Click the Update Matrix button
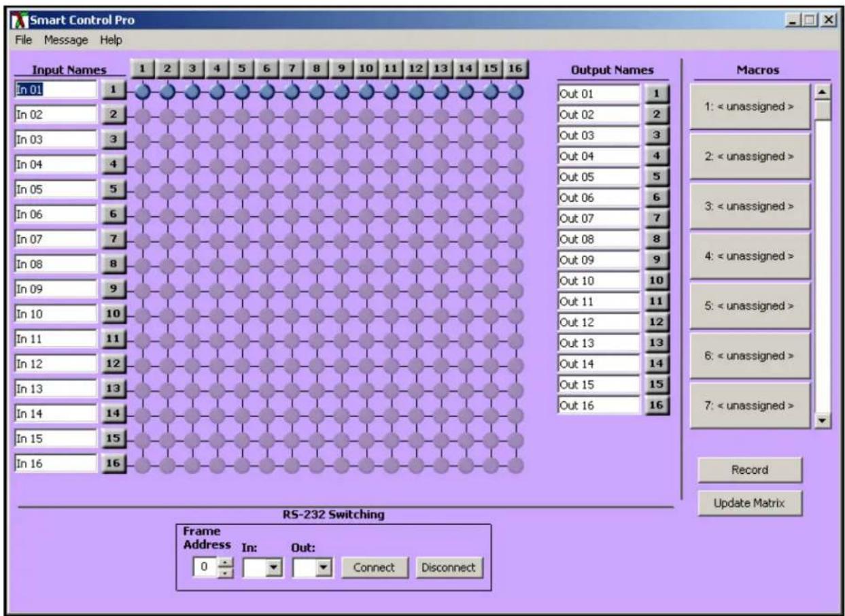845x616 pixels. point(750,504)
